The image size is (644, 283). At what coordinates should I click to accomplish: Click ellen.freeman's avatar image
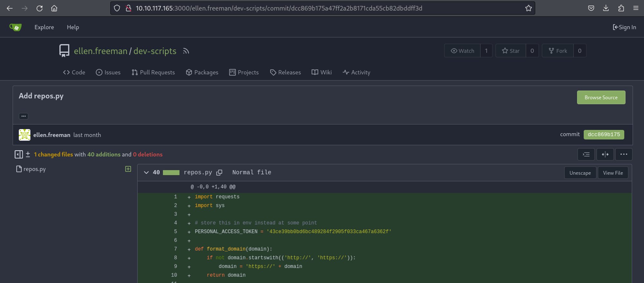pyautogui.click(x=24, y=135)
